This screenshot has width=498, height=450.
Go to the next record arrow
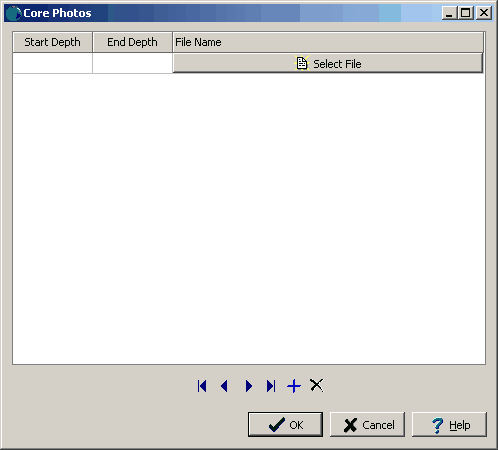pyautogui.click(x=248, y=386)
